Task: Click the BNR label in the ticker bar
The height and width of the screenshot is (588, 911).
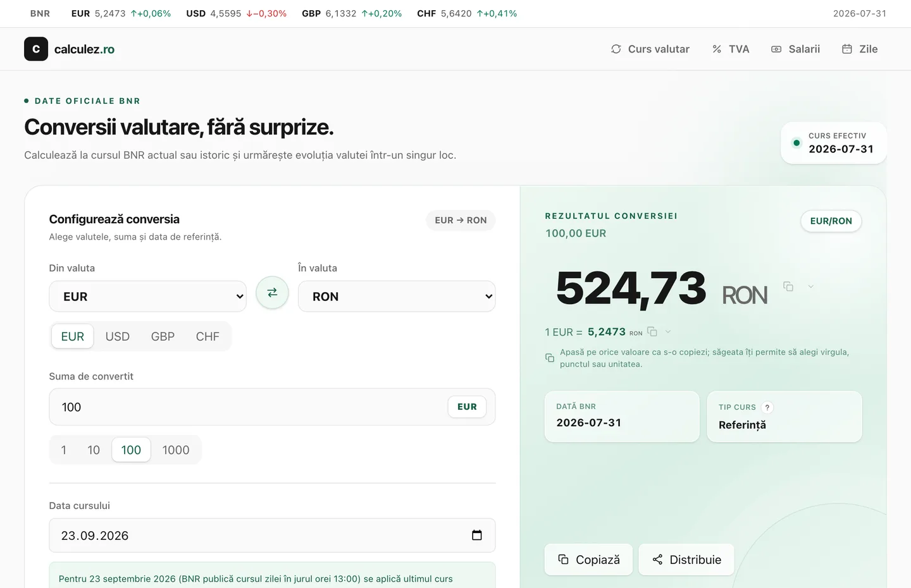Action: pos(40,13)
